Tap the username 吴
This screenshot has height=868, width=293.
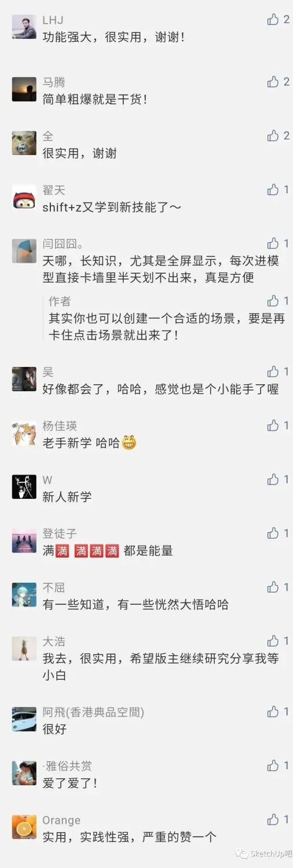[48, 372]
